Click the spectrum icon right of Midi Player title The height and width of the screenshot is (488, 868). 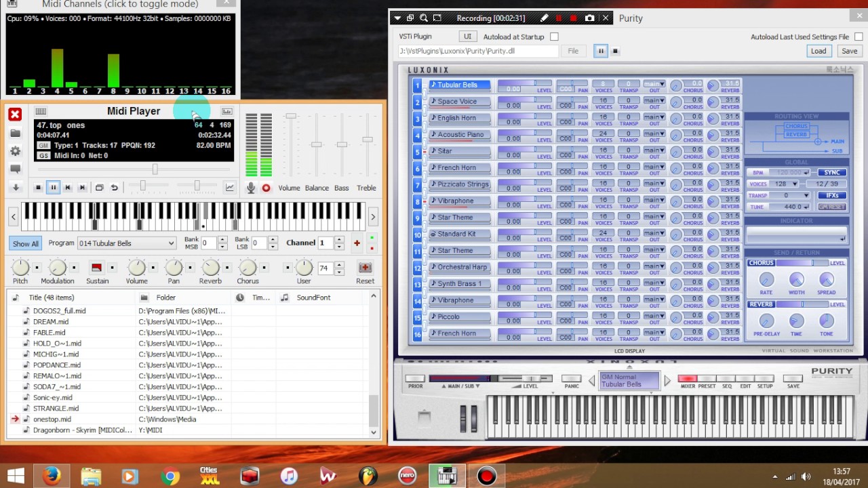point(227,111)
